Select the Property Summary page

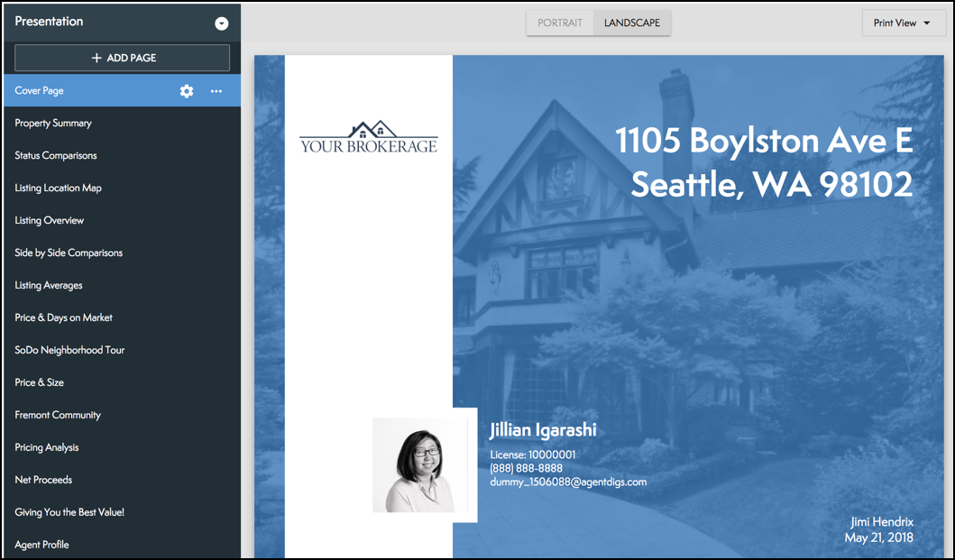53,124
